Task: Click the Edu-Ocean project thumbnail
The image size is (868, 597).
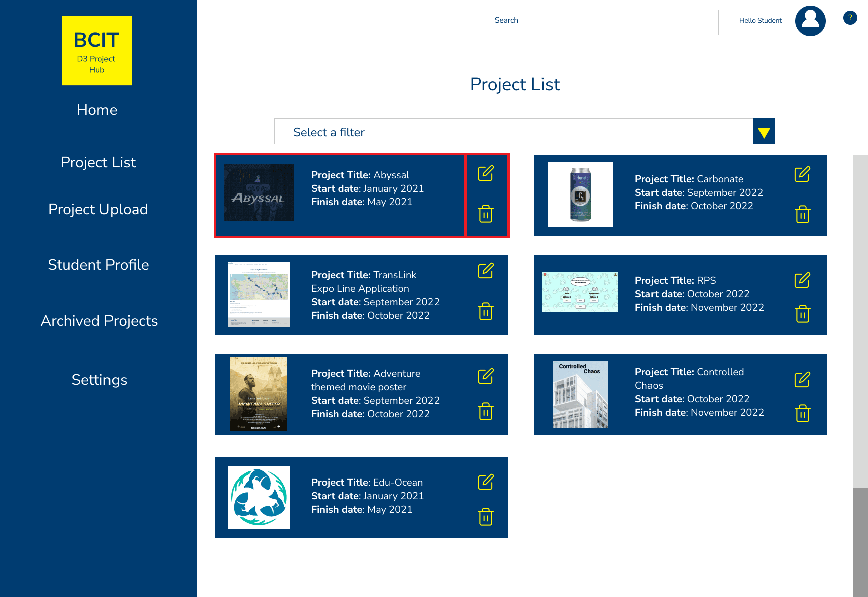Action: pyautogui.click(x=259, y=498)
